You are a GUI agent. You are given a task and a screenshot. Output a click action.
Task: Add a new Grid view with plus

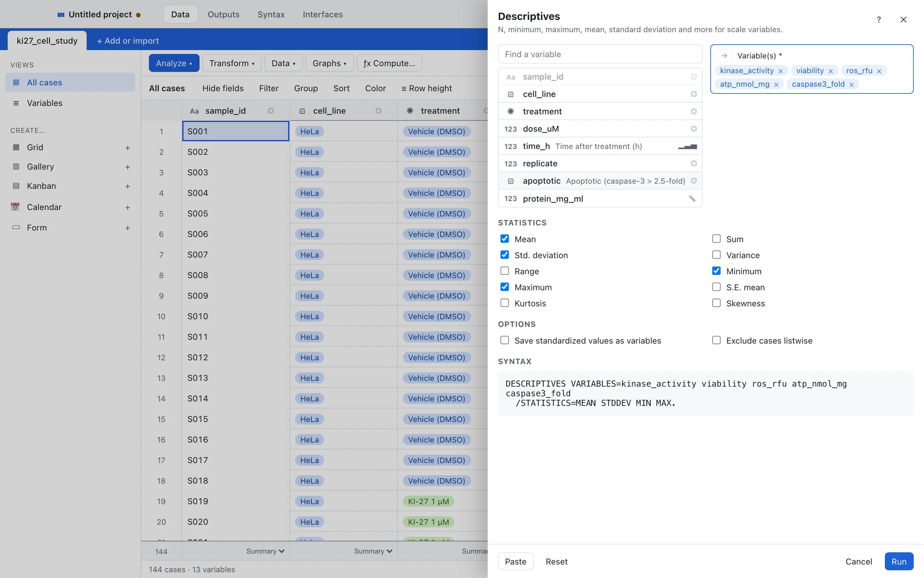[x=127, y=148]
